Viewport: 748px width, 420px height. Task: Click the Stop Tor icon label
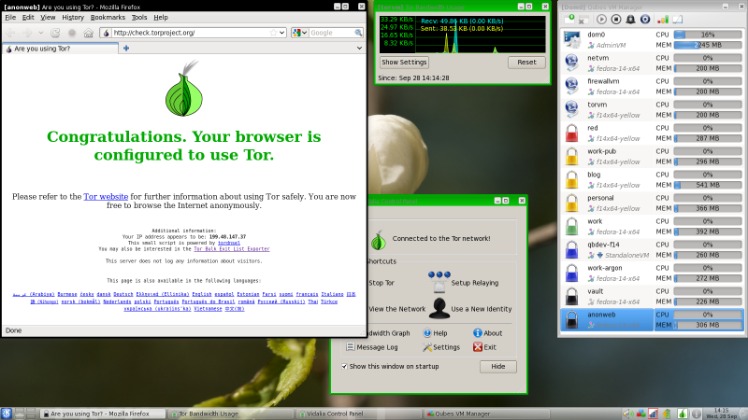(x=381, y=283)
